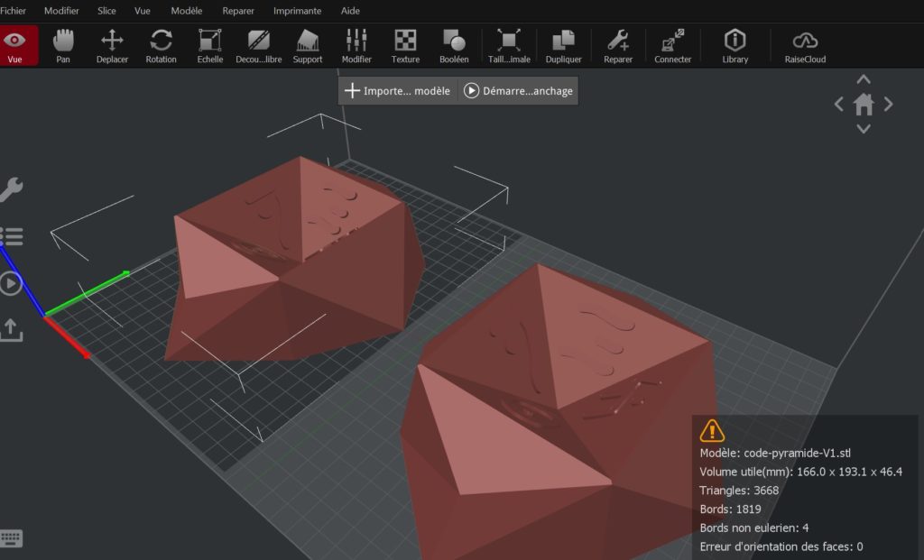The image size is (924, 560).
Task: Reset the view with the home icon
Action: tap(864, 105)
